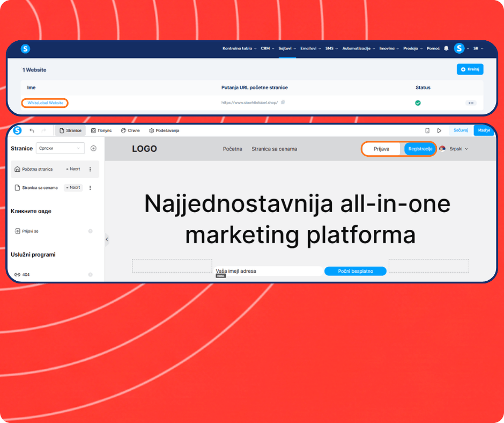This screenshot has height=423, width=504.
Task: Open options for Stranica sa cenama page
Action: pos(90,188)
